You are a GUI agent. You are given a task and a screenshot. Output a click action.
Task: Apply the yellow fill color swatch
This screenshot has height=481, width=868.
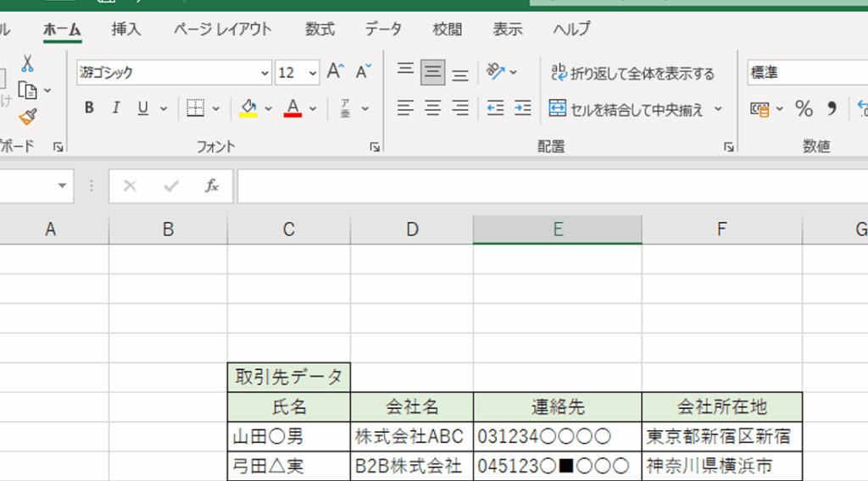248,108
